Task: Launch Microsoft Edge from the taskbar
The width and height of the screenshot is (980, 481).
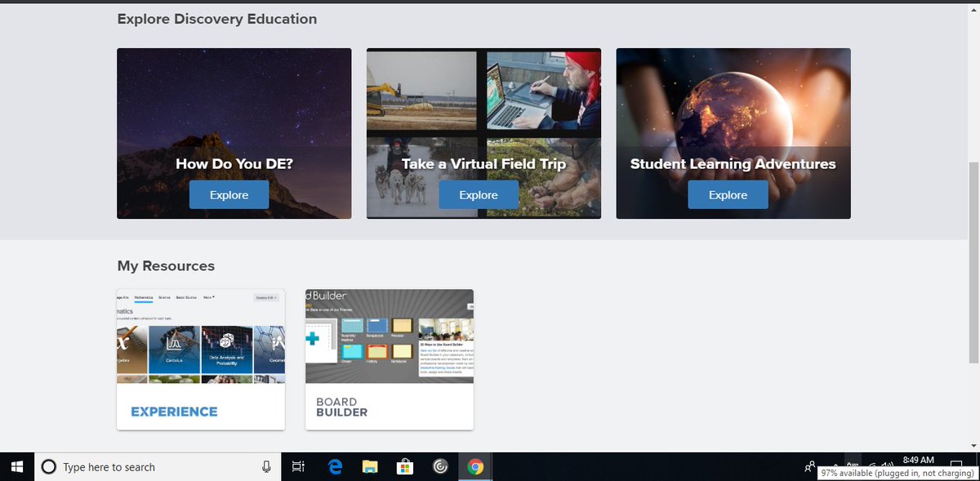Action: coord(335,467)
